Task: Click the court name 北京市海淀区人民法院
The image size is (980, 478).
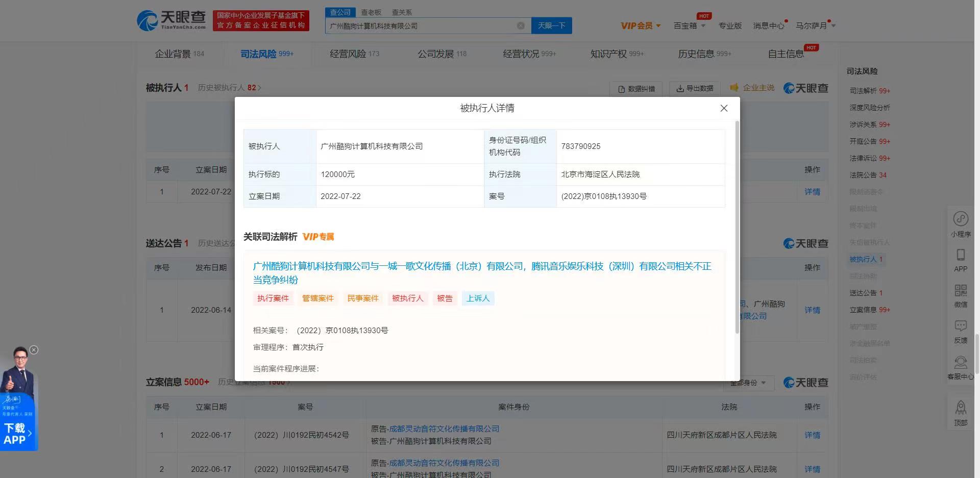Action: click(600, 174)
